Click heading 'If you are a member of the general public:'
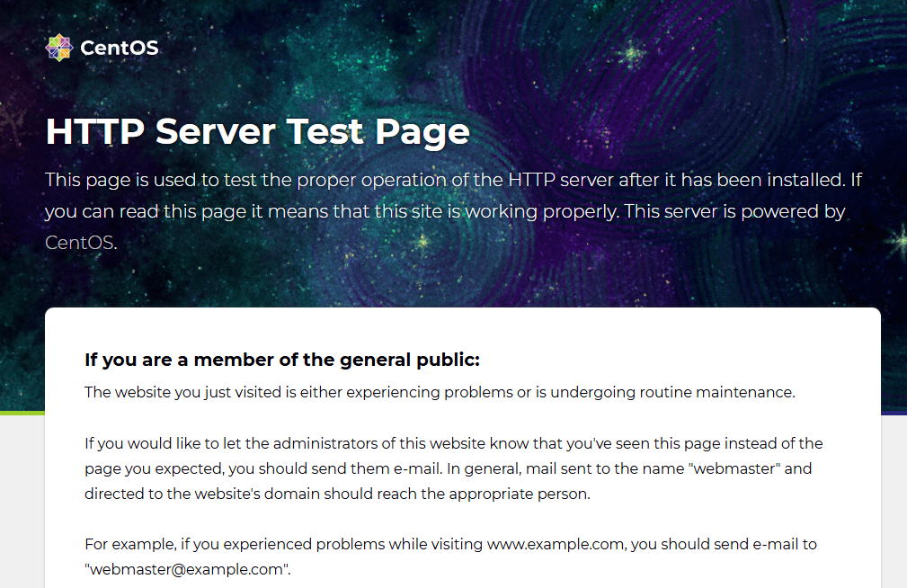Image resolution: width=907 pixels, height=588 pixels. [x=282, y=360]
